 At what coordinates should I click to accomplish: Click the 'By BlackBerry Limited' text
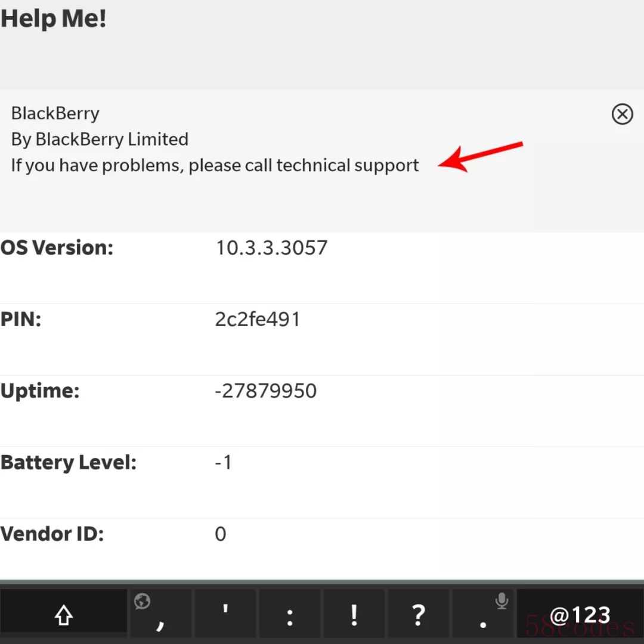coord(100,140)
